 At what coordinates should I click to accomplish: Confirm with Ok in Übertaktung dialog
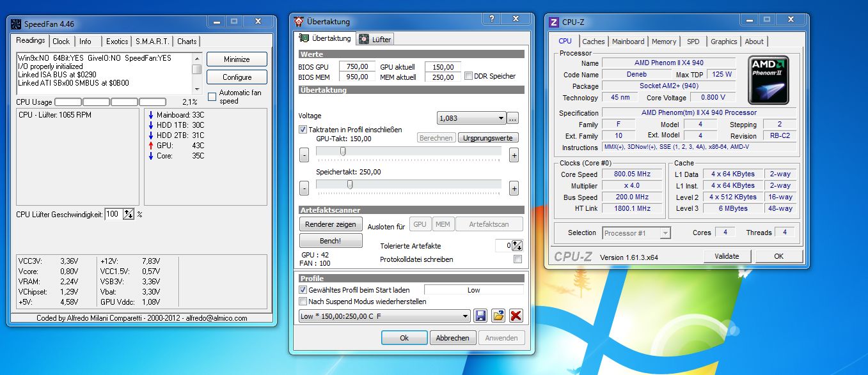404,338
